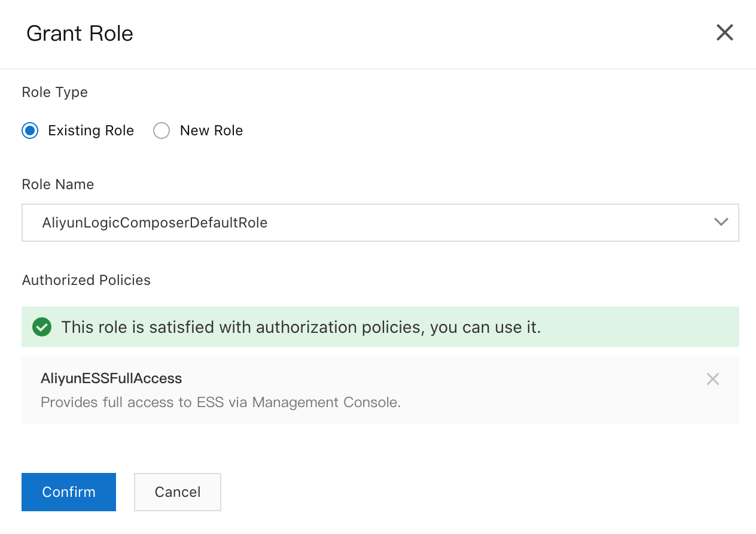The width and height of the screenshot is (756, 534).
Task: Click the AliyunESSFullAccess policy name
Action: point(111,378)
